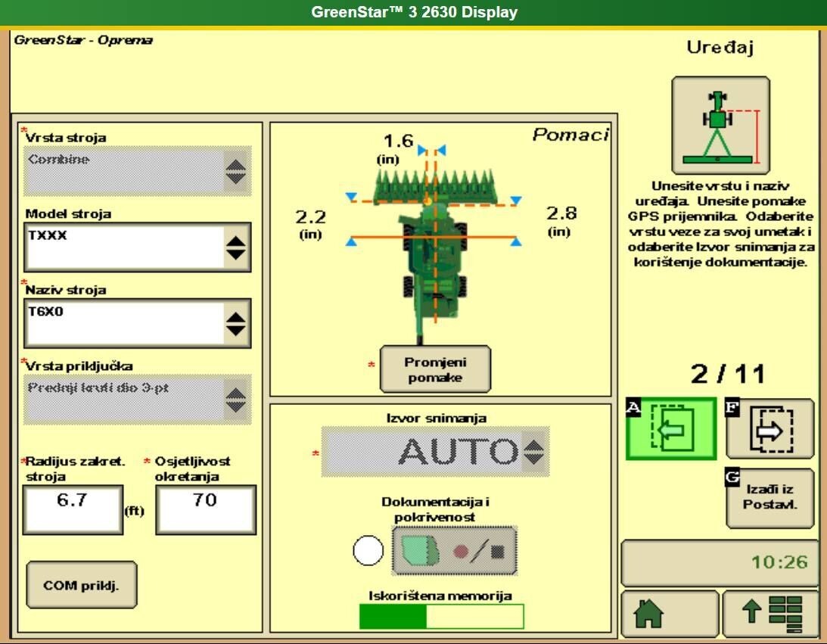Open the Izvor snimanja AUTO dropdown
This screenshot has height=644, width=827.
click(x=436, y=452)
